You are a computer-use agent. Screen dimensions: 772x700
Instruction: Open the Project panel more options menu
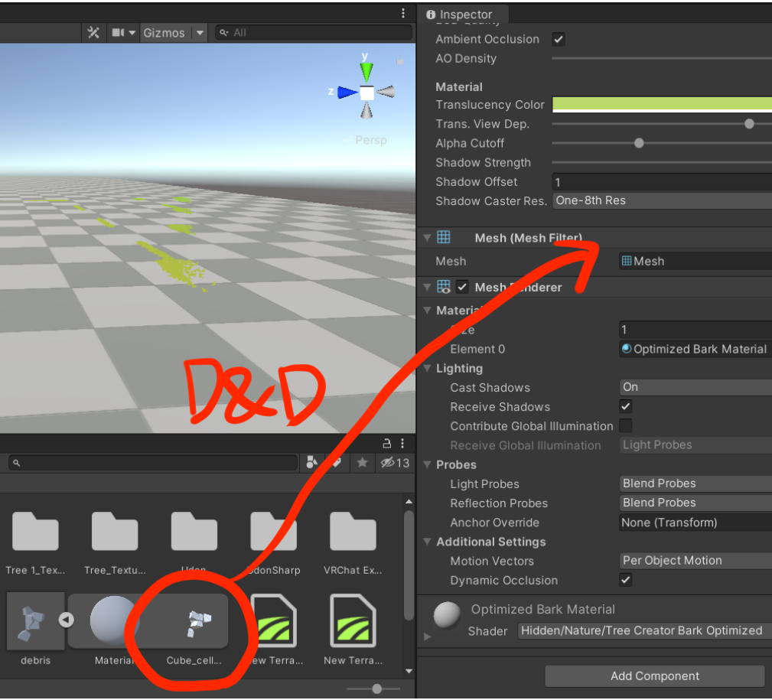(x=402, y=444)
